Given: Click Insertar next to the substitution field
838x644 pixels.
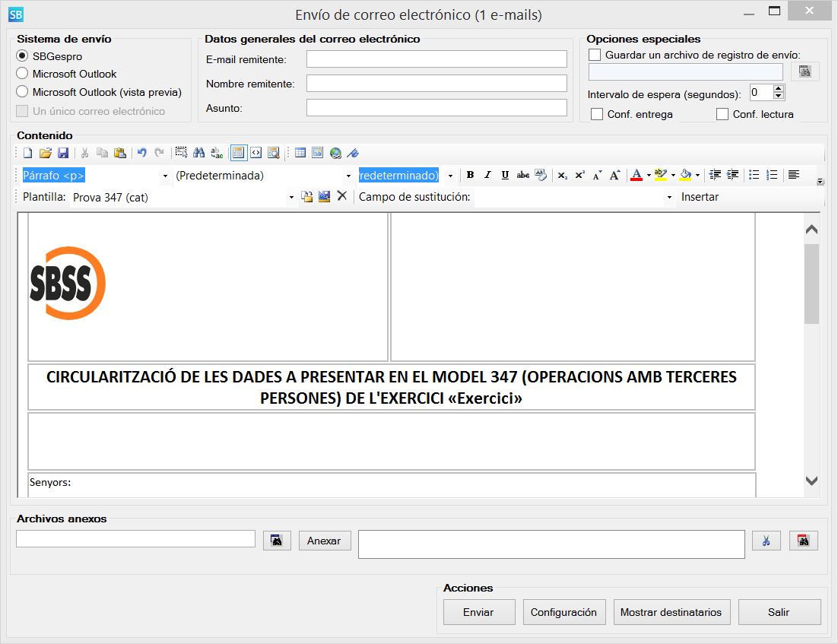Looking at the screenshot, I should point(700,196).
